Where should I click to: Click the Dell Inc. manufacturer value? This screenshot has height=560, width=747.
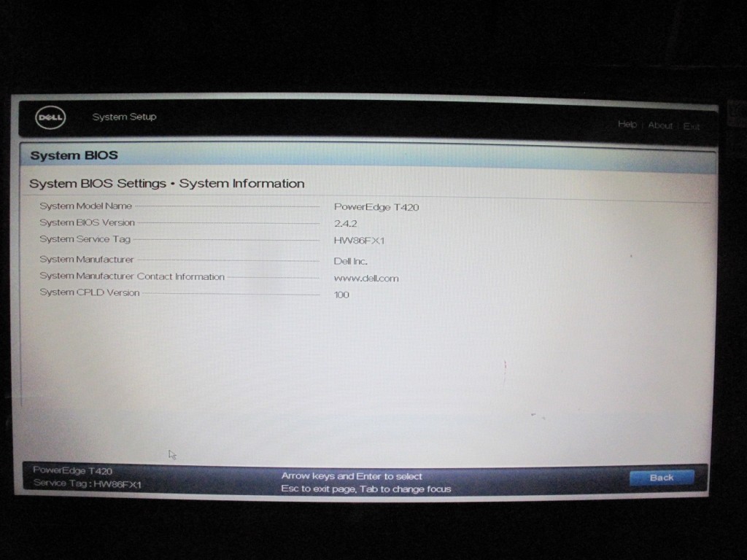[x=350, y=261]
